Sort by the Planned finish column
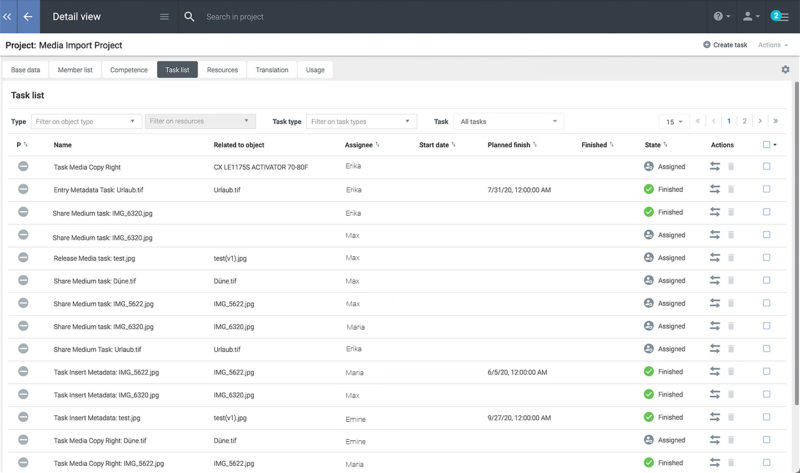 [512, 145]
